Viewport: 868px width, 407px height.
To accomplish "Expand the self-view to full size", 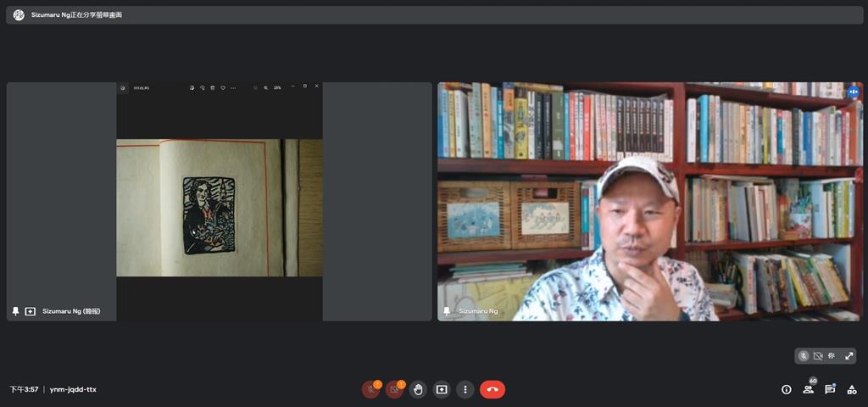I will coord(849,356).
